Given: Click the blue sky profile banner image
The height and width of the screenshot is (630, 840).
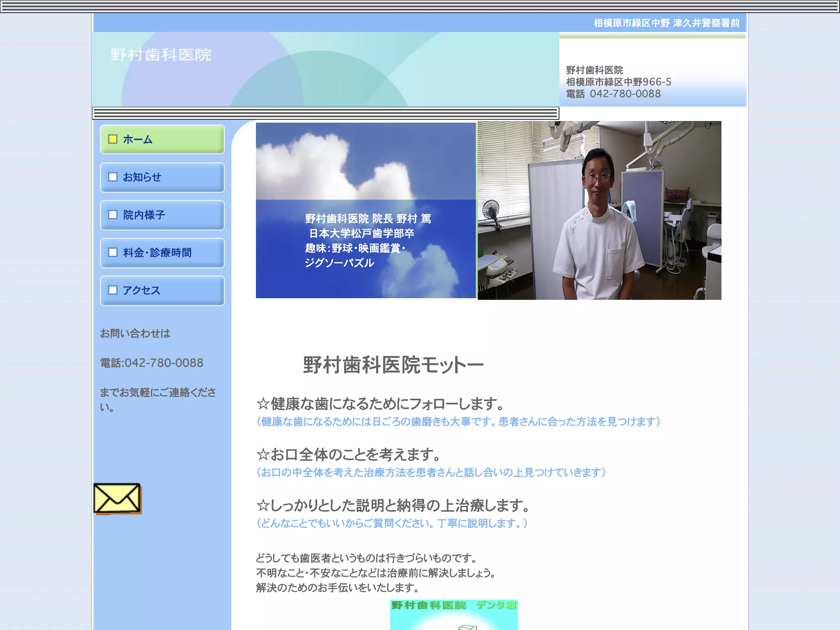Looking at the screenshot, I should [366, 210].
